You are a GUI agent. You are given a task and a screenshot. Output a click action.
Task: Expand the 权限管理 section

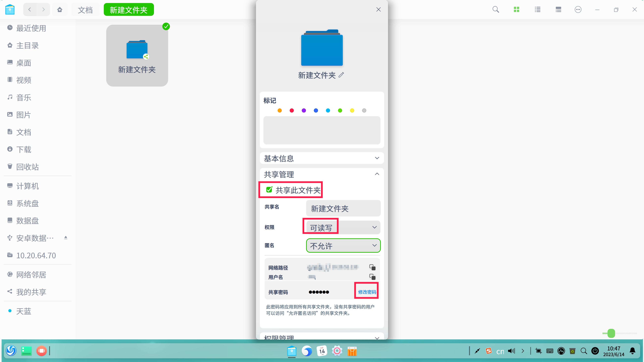[322, 336]
